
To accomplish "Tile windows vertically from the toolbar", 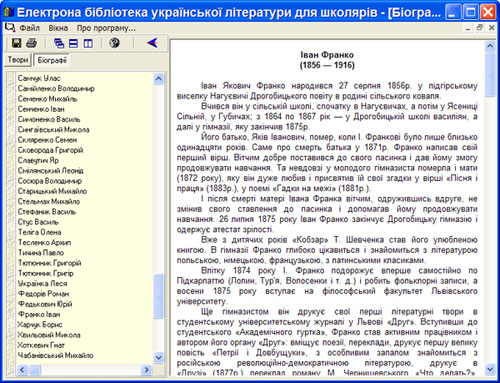I will tap(88, 43).
